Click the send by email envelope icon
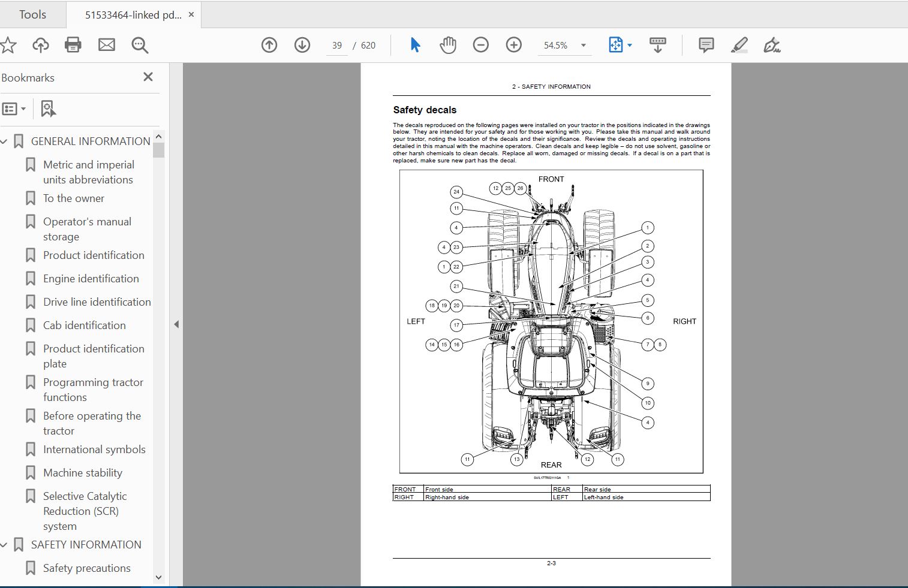908x588 pixels. coord(107,45)
